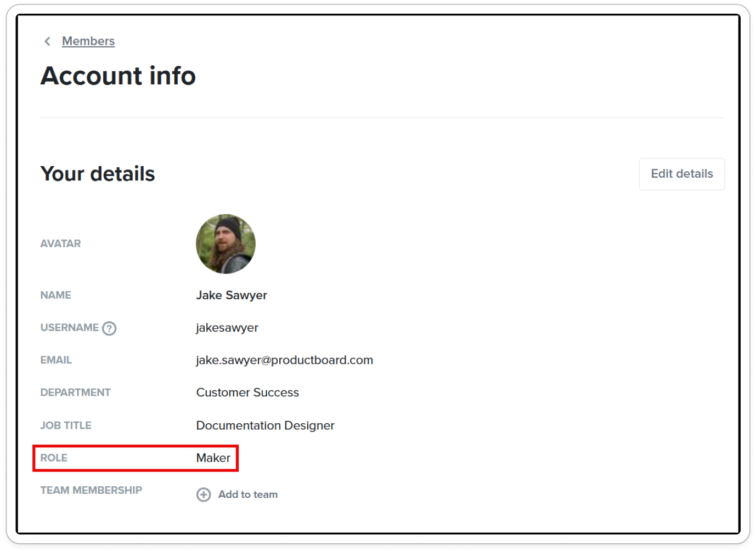
Task: Click the TEAM MEMBERSHIP field label
Action: 91,490
